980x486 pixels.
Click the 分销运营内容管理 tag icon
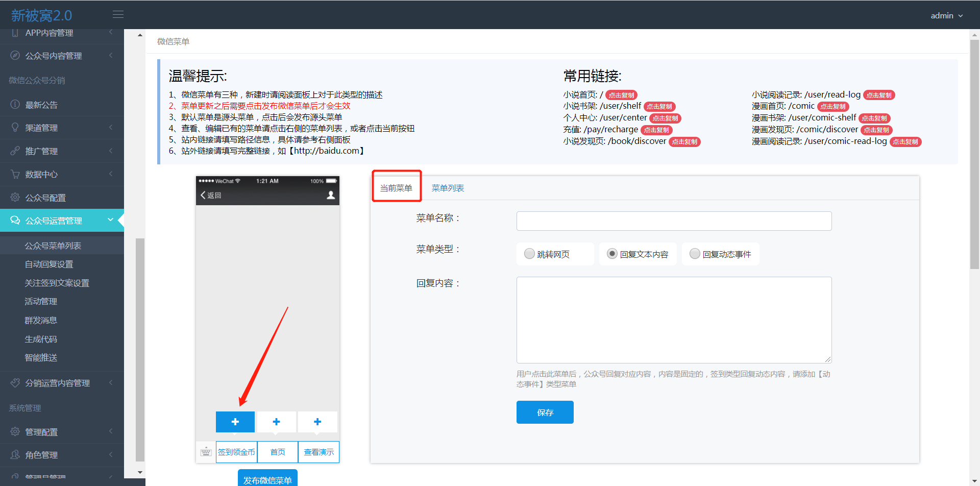tap(15, 382)
